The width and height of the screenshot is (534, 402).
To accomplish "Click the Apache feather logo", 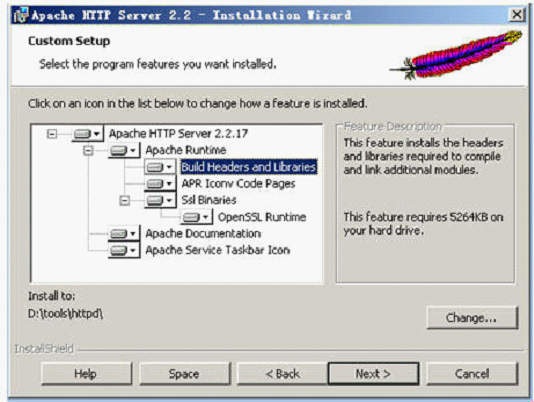I will tap(456, 55).
